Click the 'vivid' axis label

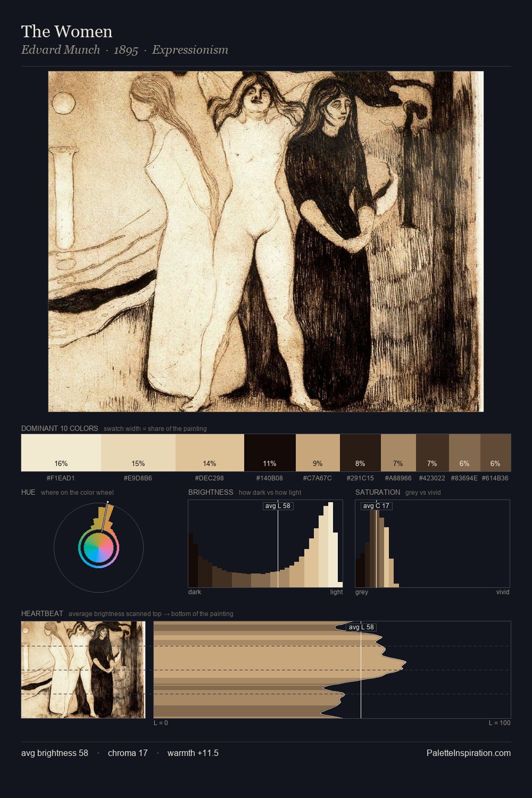coord(503,592)
